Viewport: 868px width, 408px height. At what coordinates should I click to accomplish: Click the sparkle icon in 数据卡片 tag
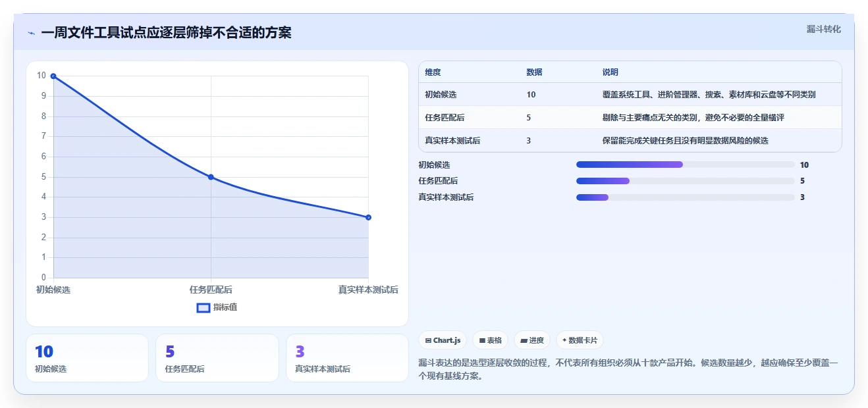pos(564,341)
